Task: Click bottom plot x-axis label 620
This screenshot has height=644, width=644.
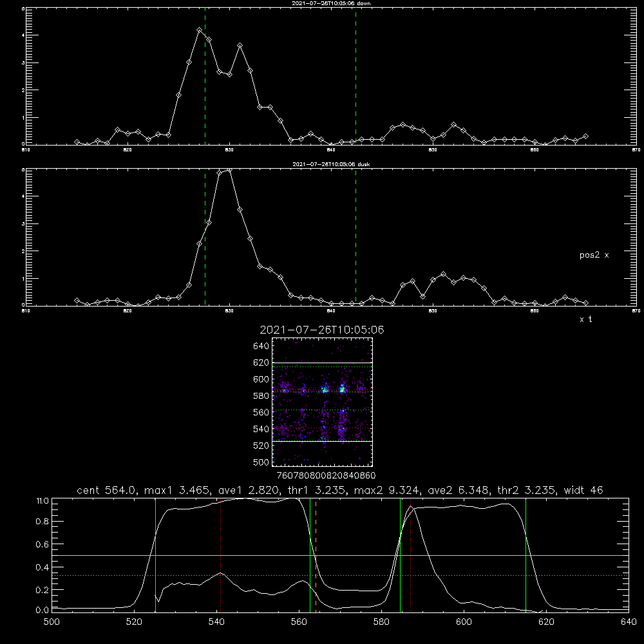Action: coord(546,622)
